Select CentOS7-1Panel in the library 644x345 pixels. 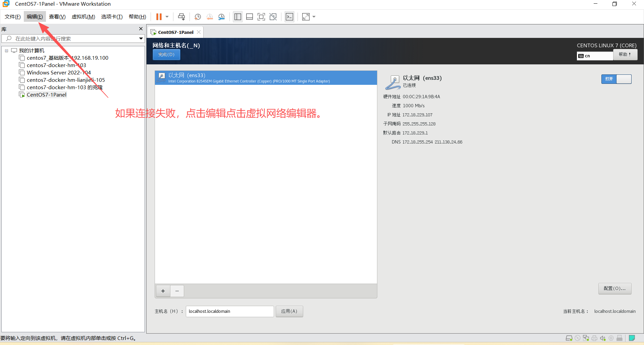47,95
